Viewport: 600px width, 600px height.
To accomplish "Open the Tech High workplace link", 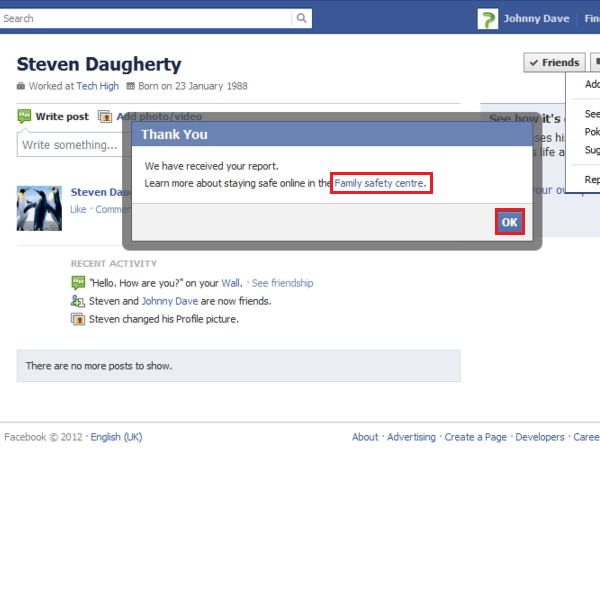I will [98, 86].
